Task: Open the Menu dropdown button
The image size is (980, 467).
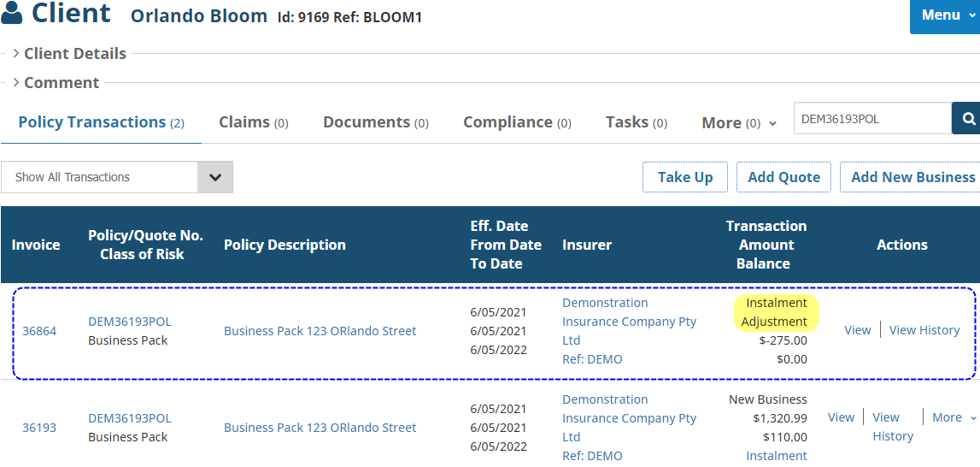Action: 946,15
